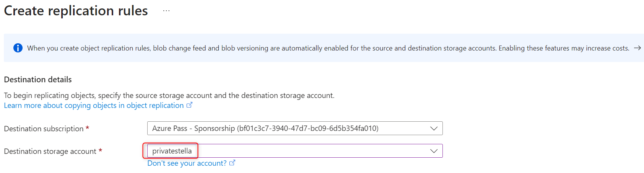644x173 pixels.
Task: Click the "Destination storage account" field label
Action: (50, 152)
